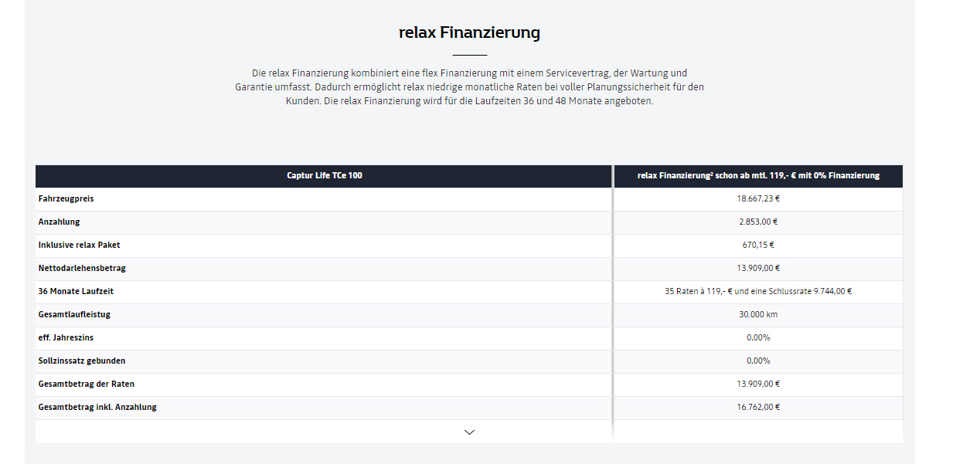
Task: Expand the table with the down chevron
Action: [469, 432]
